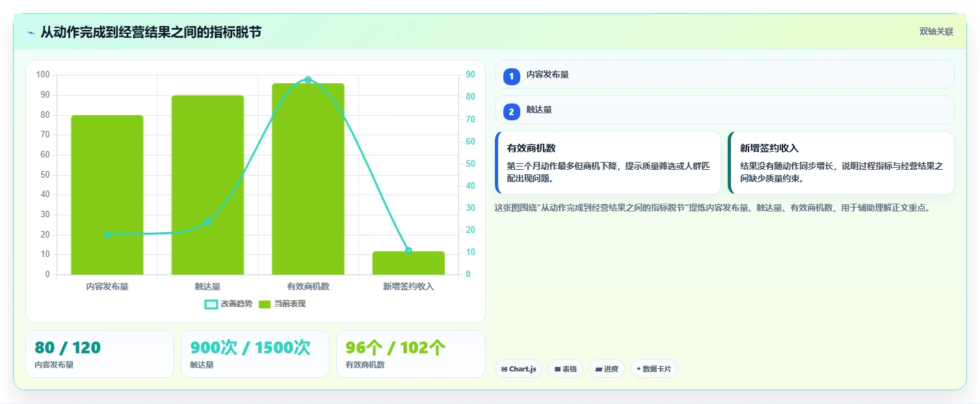This screenshot has width=980, height=404.
Task: Click the short 新增签约收入 bar
Action: [x=408, y=263]
